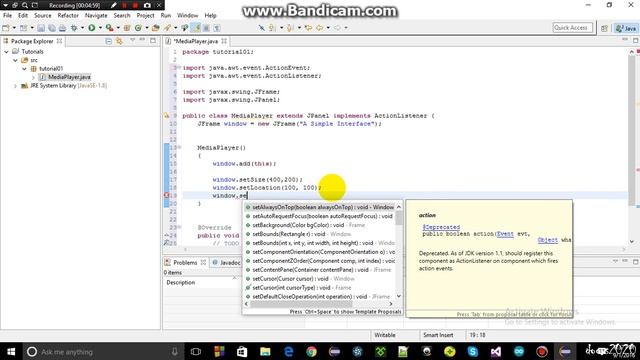Open the Source menu
Image resolution: width=640 pixels, height=360 pixels.
tap(43, 16)
